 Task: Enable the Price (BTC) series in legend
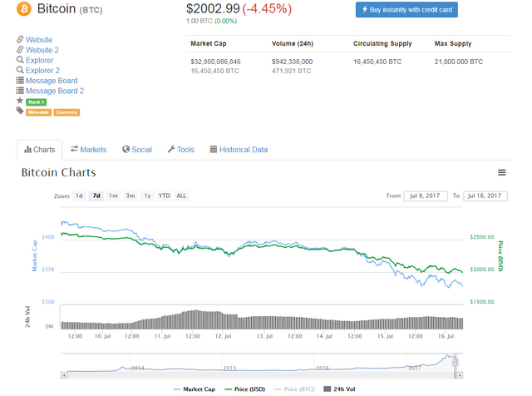point(293,389)
